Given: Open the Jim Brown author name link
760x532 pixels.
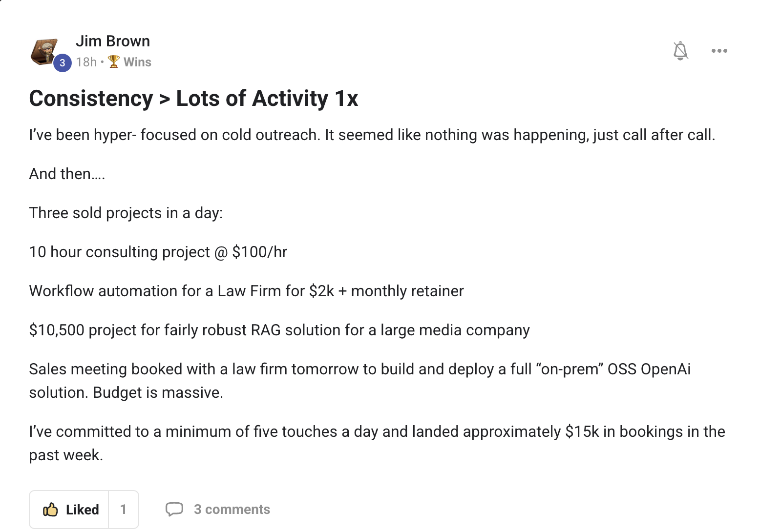Looking at the screenshot, I should [113, 41].
